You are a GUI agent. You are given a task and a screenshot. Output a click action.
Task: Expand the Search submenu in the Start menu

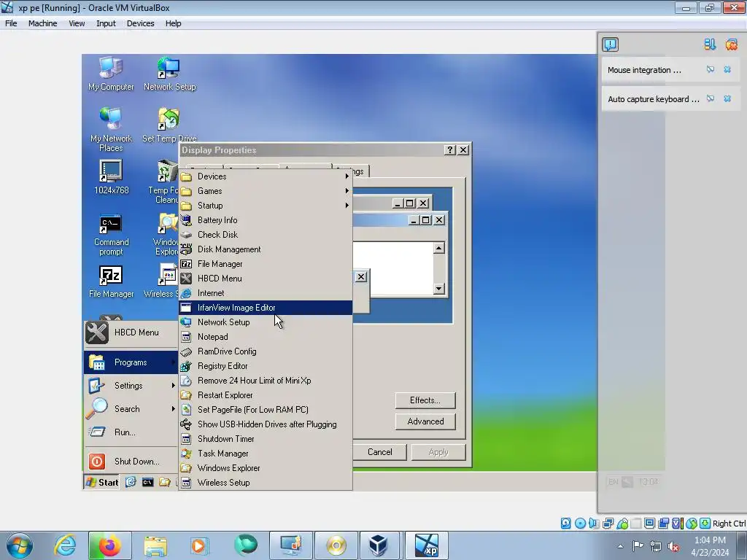coord(131,409)
